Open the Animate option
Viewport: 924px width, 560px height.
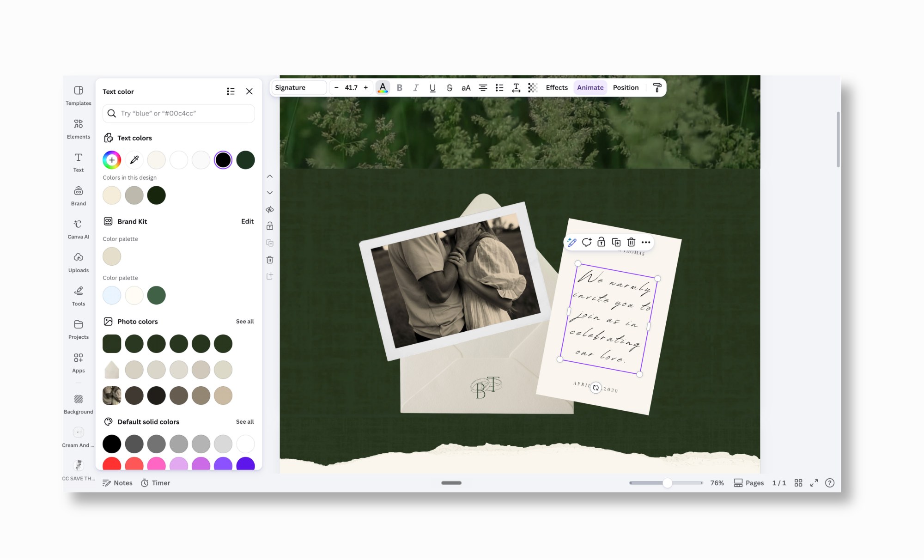tap(590, 88)
